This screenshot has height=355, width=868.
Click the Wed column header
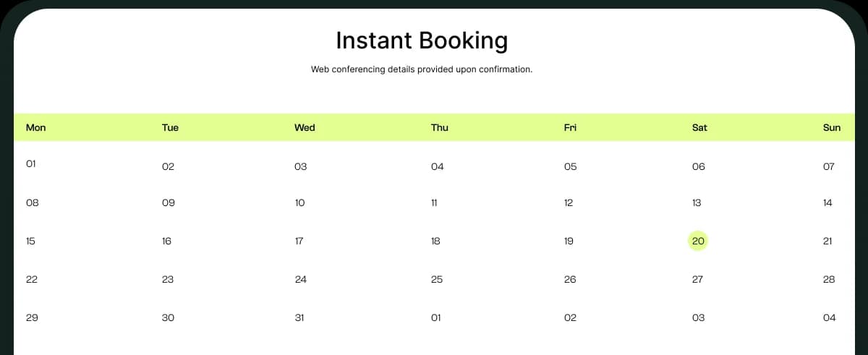[x=305, y=128]
